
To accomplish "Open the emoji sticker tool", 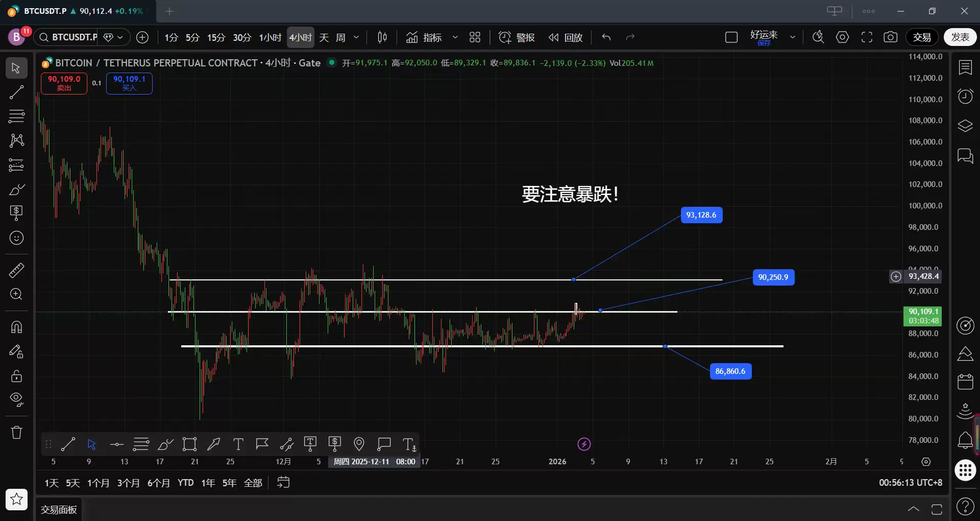I will point(16,238).
